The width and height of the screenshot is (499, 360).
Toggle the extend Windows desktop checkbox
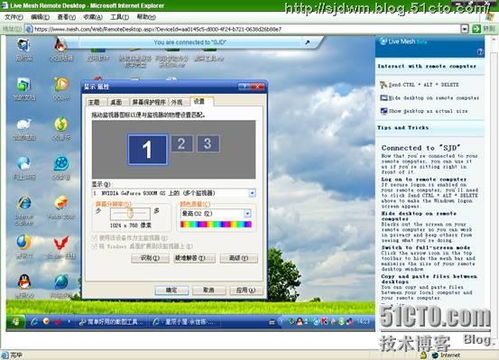click(94, 246)
